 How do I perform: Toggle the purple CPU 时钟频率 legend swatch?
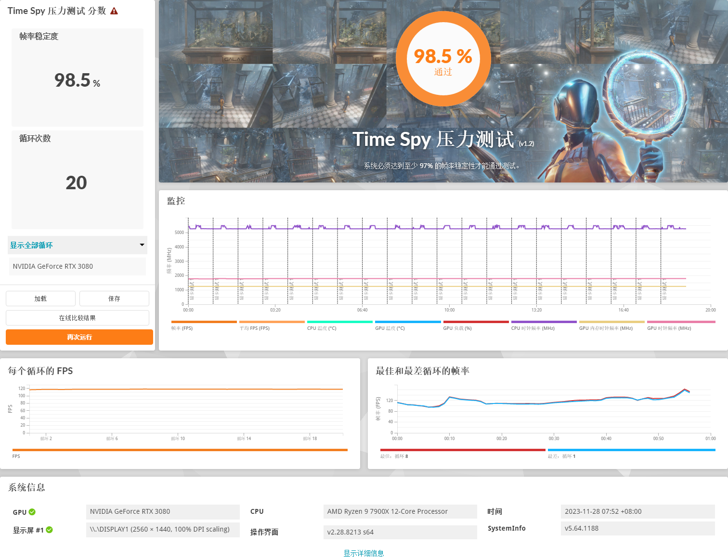pyautogui.click(x=544, y=322)
